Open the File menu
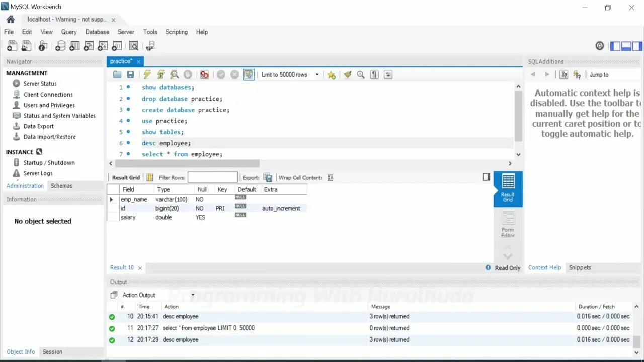644x362 pixels. point(9,32)
